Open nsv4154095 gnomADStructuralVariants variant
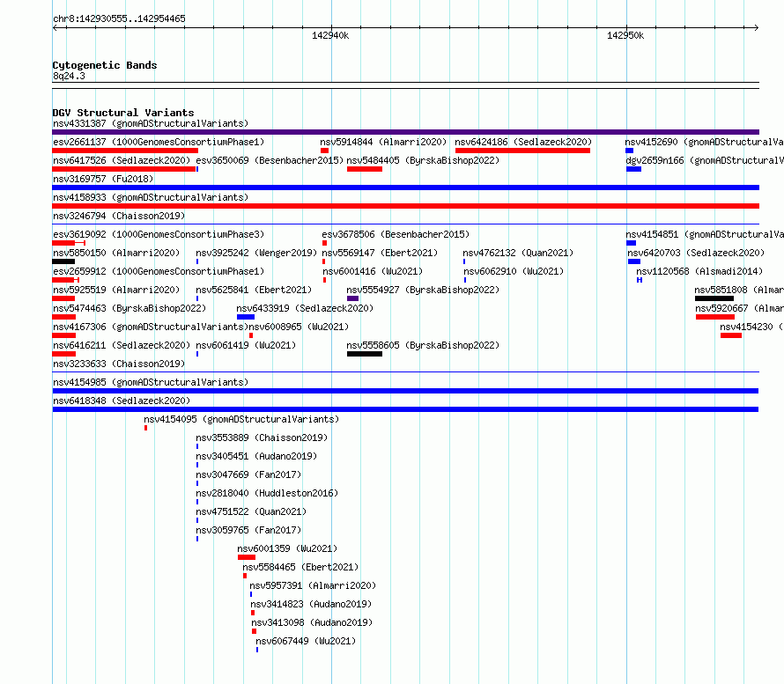The image size is (784, 684). 241,419
